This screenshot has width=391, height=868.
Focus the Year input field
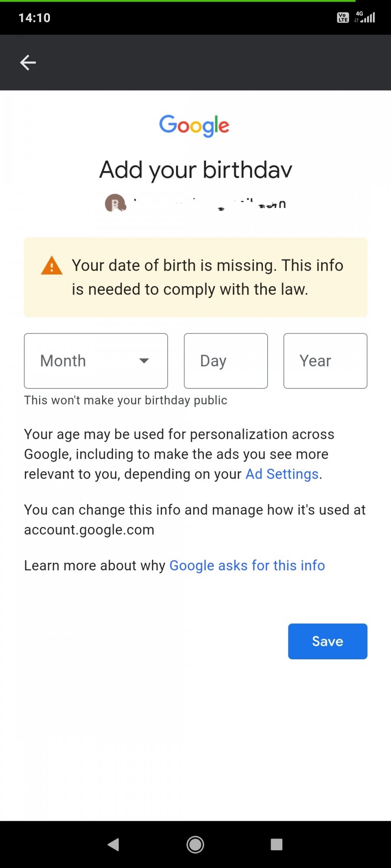[325, 361]
